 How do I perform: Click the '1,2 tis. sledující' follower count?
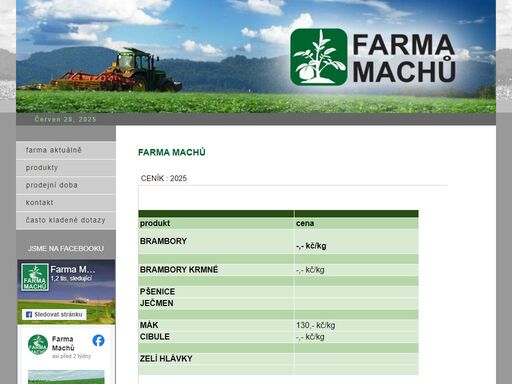click(x=71, y=278)
